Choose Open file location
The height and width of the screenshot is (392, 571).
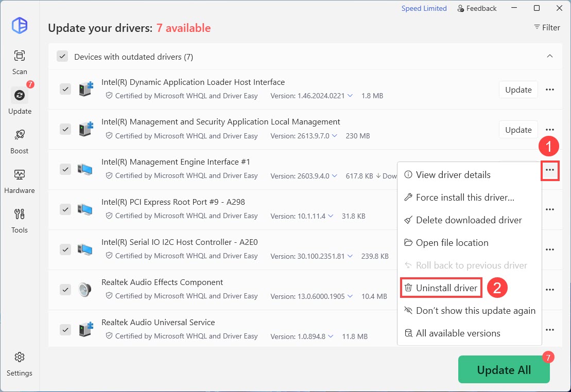point(469,242)
